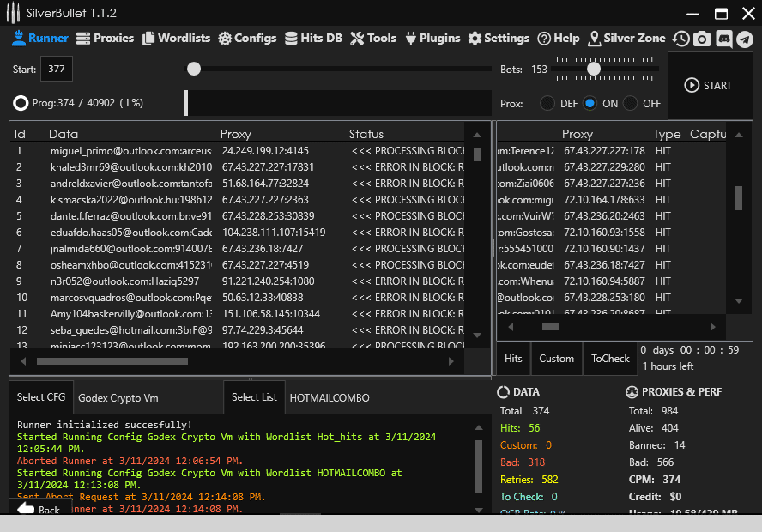Open Silver Zone
Viewport: 762px width, 532px height.
[x=626, y=39]
